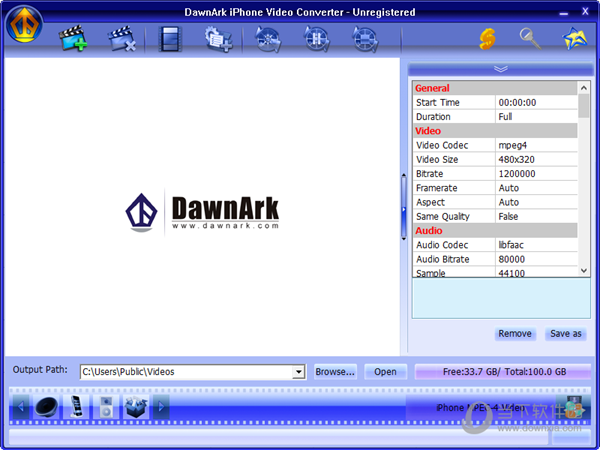Select the General section header
The width and height of the screenshot is (600, 450).
coord(495,88)
